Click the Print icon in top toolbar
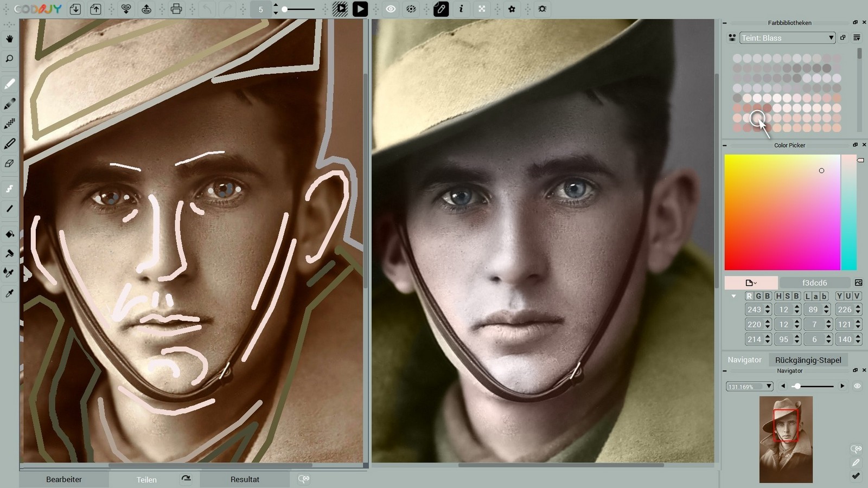Image resolution: width=868 pixels, height=488 pixels. [176, 9]
